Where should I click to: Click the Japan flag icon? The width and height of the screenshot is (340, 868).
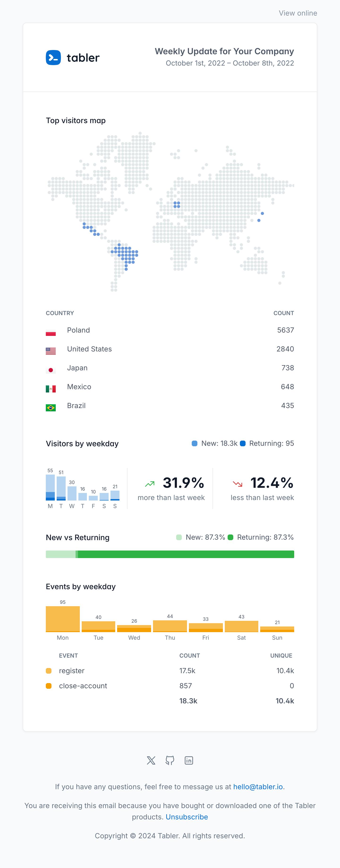click(51, 370)
